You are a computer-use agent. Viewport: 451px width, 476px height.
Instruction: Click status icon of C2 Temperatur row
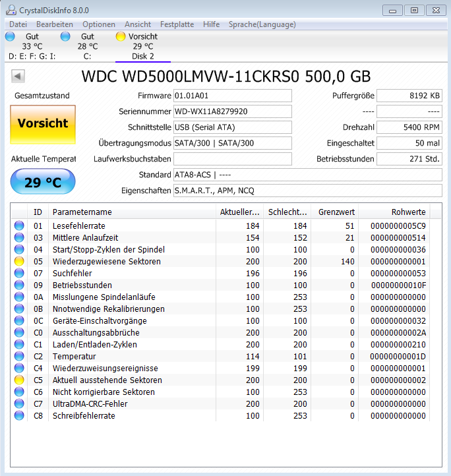pos(19,356)
